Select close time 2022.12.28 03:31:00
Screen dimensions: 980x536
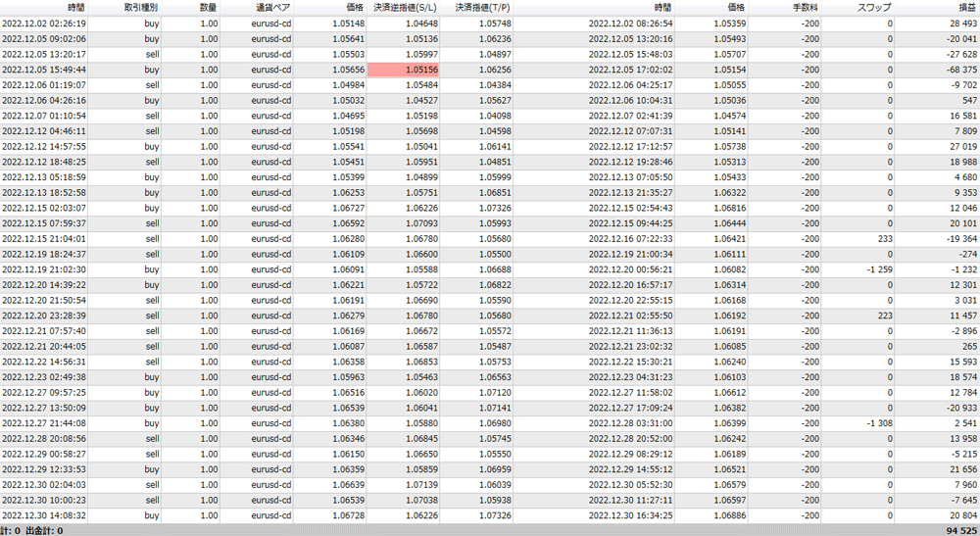[x=630, y=423]
